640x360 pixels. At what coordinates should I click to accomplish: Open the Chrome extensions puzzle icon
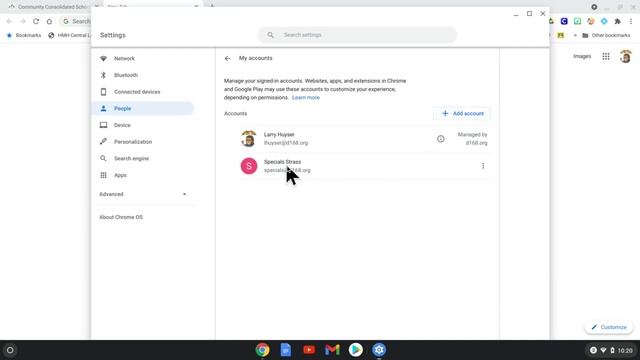[x=618, y=21]
